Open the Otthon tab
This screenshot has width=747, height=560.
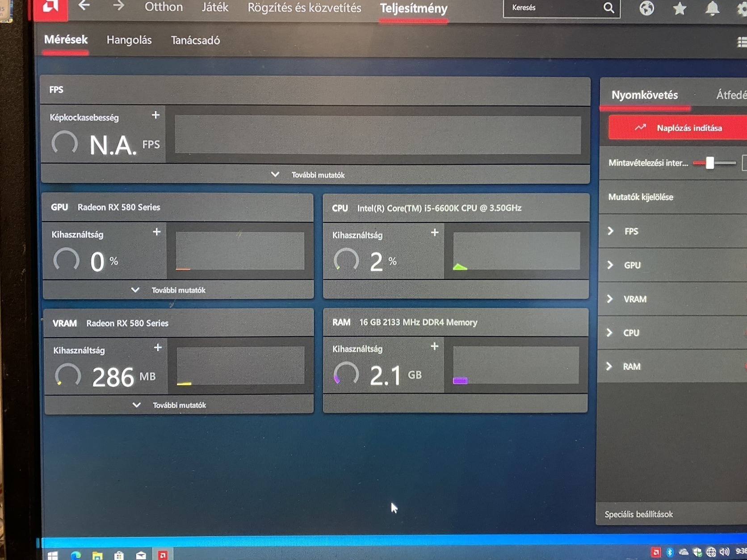164,7
